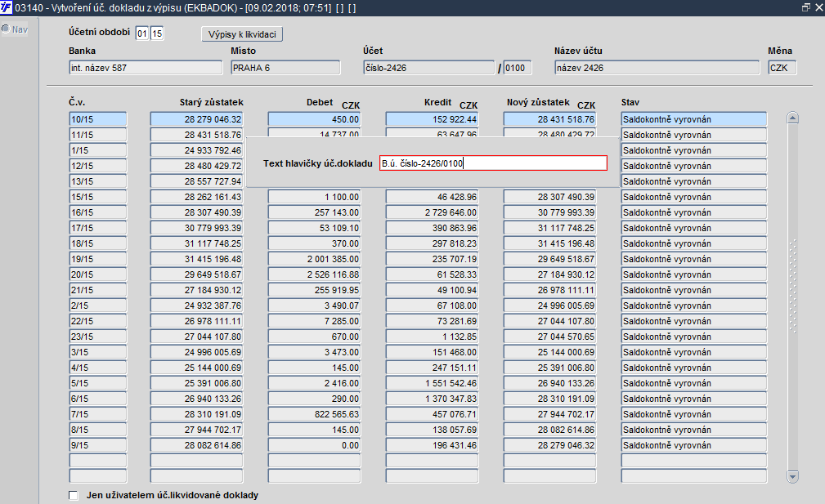Click the scroll up arrow of the list
The width and height of the screenshot is (825, 504).
click(x=793, y=118)
